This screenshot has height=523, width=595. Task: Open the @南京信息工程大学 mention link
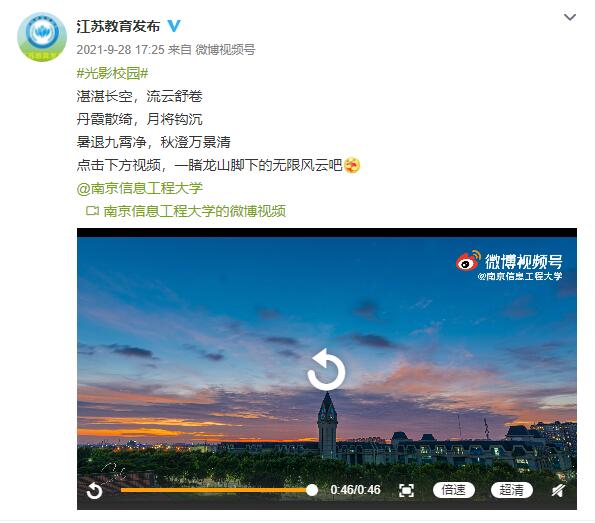click(140, 188)
